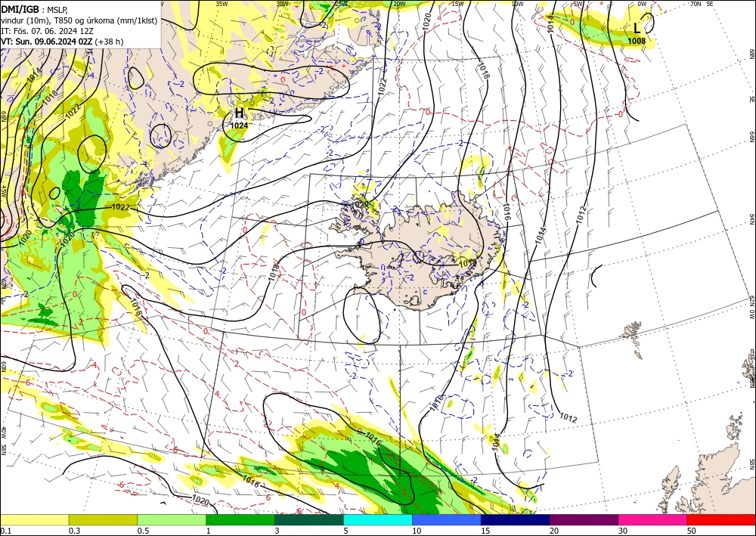
Task: Select the 1008 pressure value under L
Action: point(637,41)
